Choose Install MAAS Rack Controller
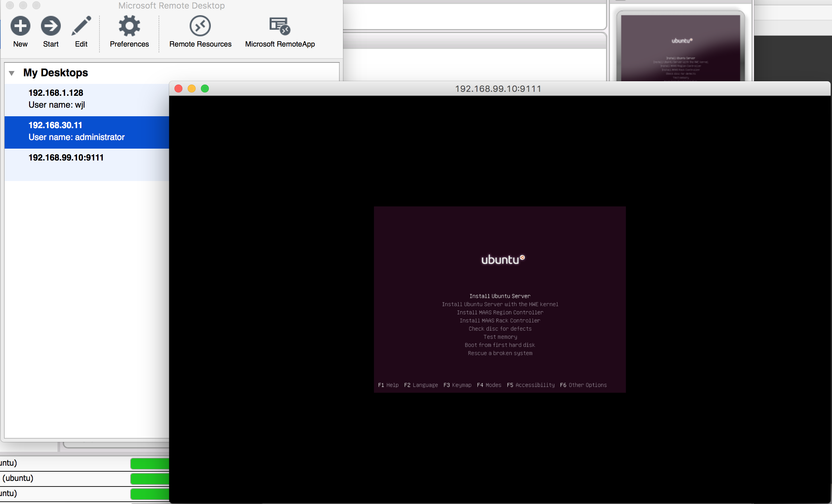This screenshot has width=832, height=504. point(500,320)
